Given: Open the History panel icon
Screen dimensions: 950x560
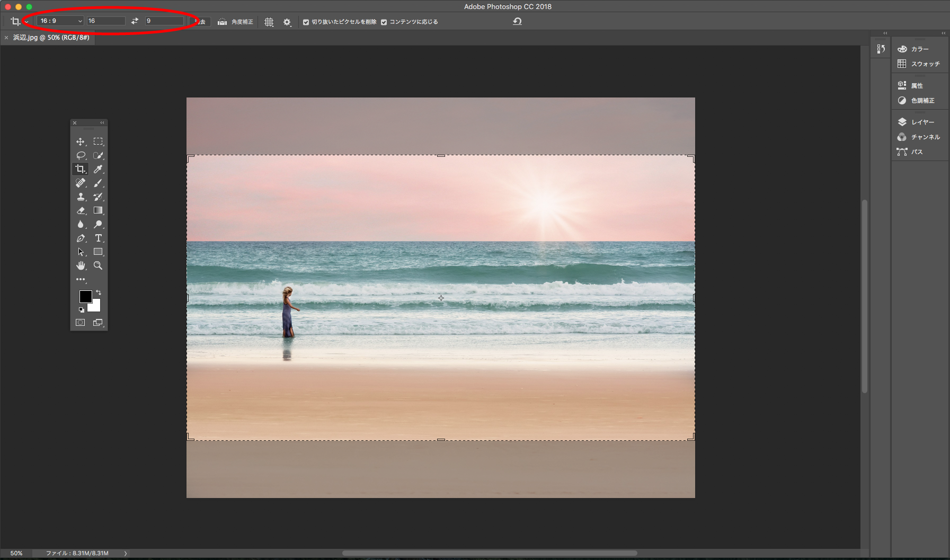Looking at the screenshot, I should [x=881, y=49].
